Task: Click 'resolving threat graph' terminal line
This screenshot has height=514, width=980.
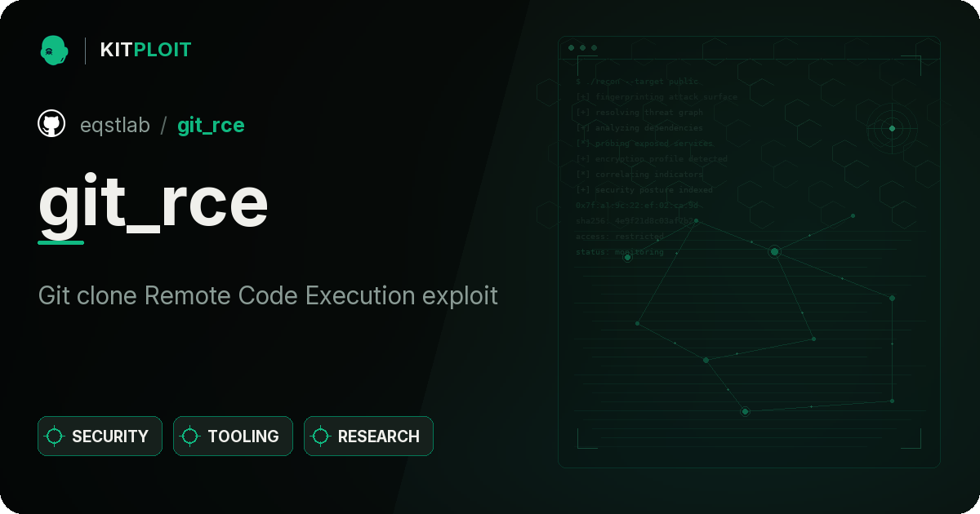Action: coord(639,113)
